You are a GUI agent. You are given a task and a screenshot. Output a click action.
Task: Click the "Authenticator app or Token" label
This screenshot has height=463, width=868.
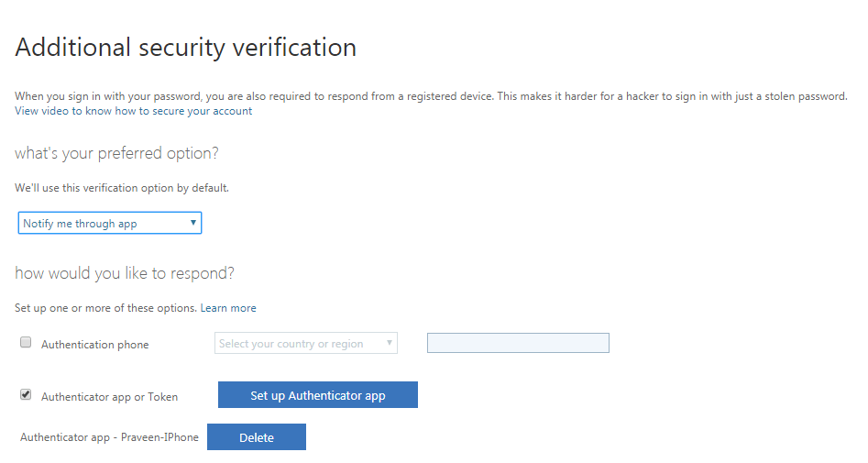pyautogui.click(x=109, y=397)
